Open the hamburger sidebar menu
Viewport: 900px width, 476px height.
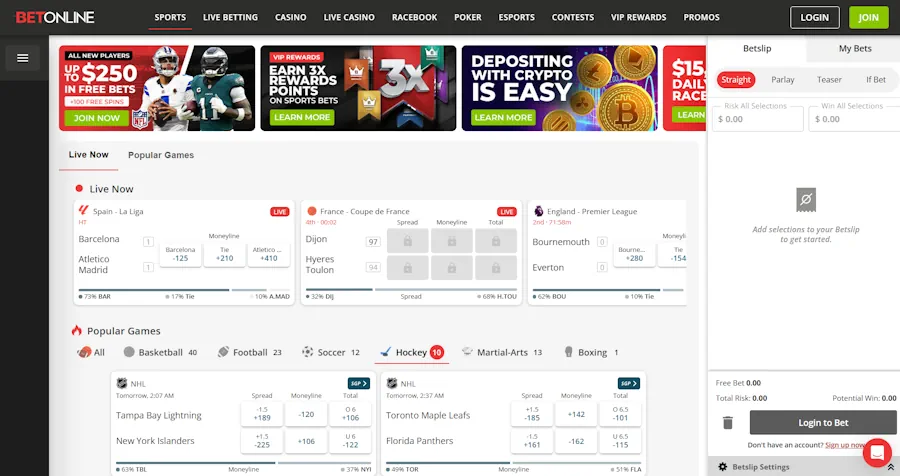click(23, 58)
